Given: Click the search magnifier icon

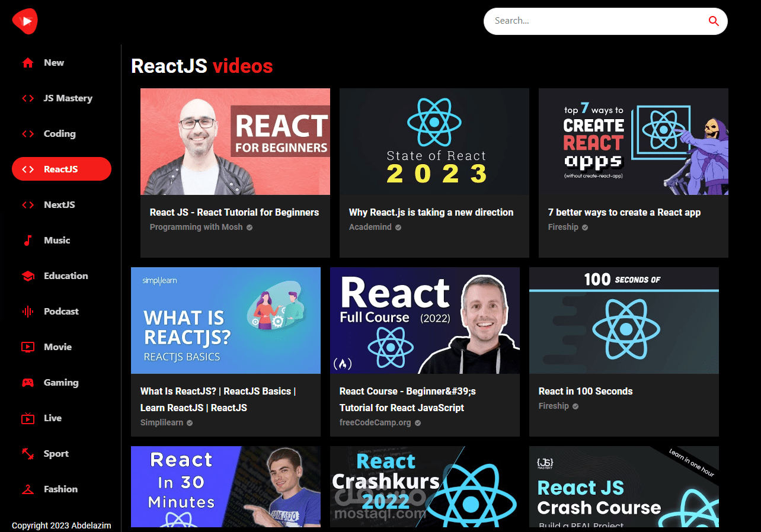Looking at the screenshot, I should coord(714,21).
